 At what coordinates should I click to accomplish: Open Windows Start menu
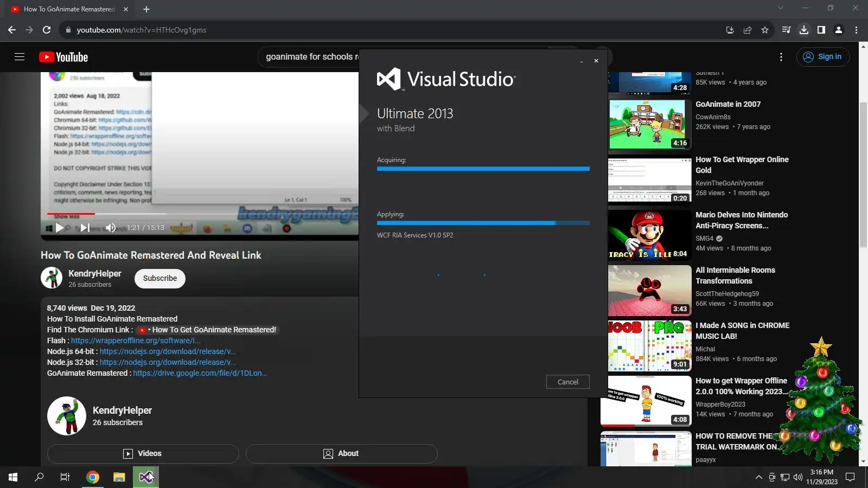click(13, 477)
